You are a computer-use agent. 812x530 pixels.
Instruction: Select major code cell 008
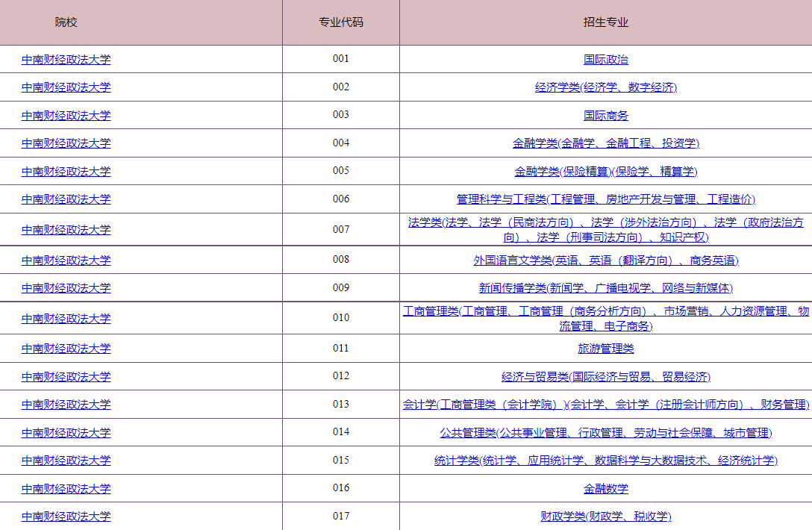[341, 260]
